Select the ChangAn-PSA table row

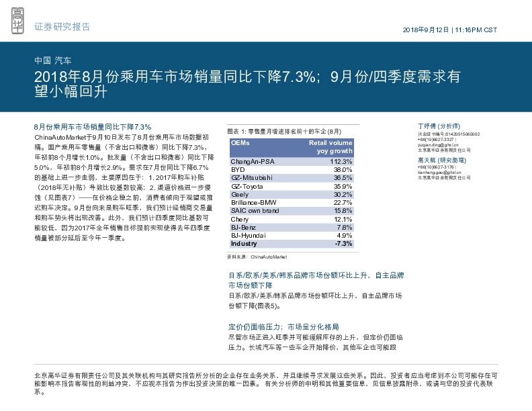(292, 161)
